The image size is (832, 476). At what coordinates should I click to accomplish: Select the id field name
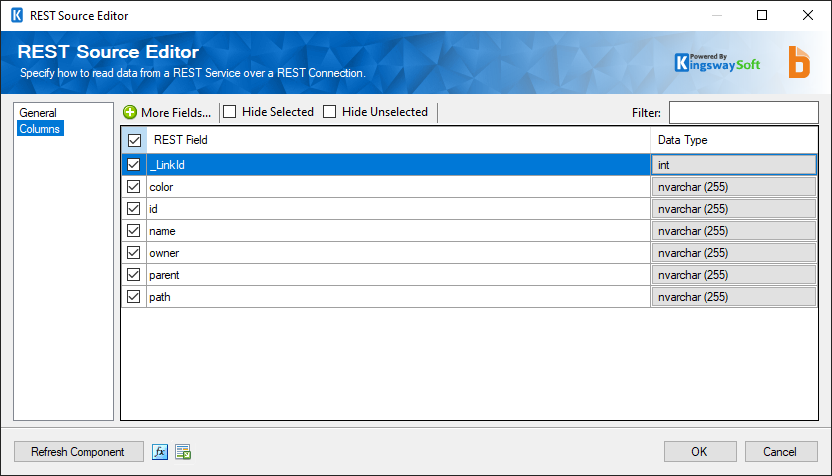153,209
